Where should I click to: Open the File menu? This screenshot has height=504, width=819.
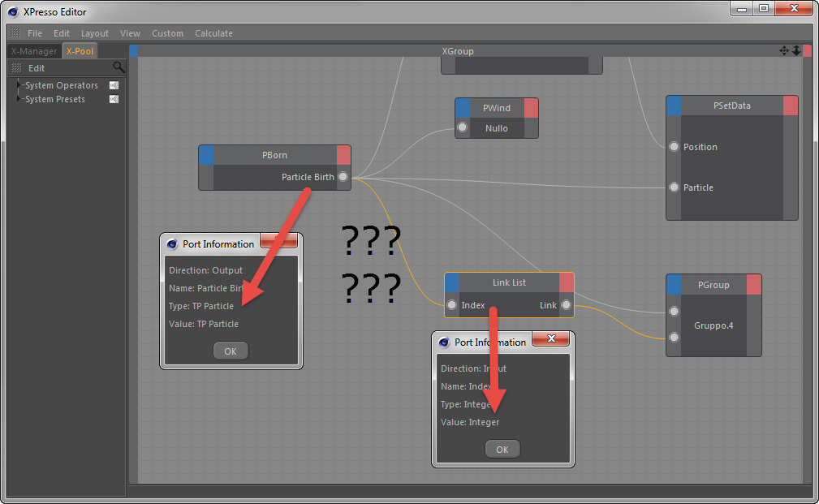34,33
